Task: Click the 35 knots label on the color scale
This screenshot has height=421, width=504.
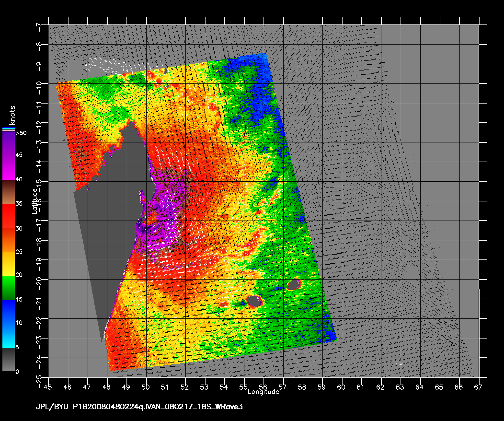Action: pyautogui.click(x=19, y=204)
